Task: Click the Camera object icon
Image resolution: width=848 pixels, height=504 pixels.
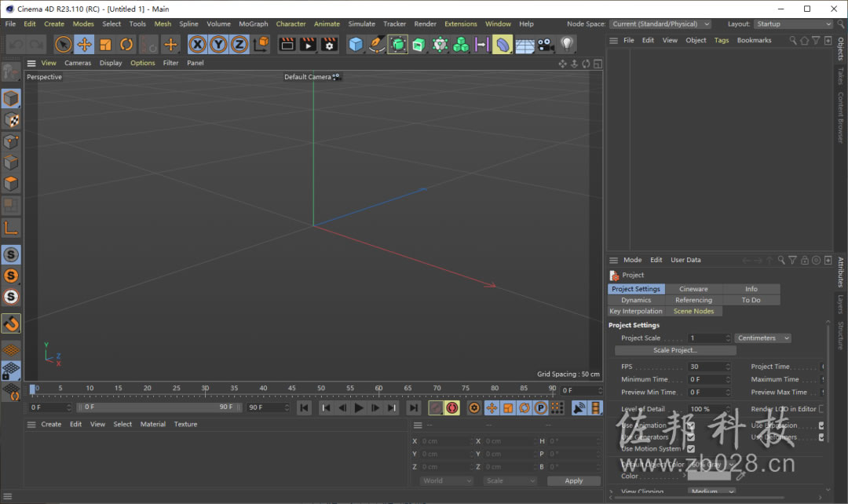Action: coord(546,44)
